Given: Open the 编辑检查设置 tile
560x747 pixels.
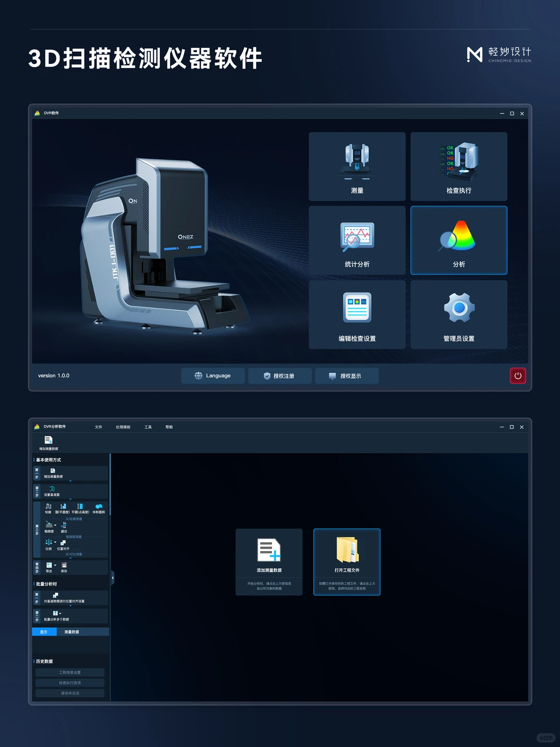Looking at the screenshot, I should [x=357, y=314].
